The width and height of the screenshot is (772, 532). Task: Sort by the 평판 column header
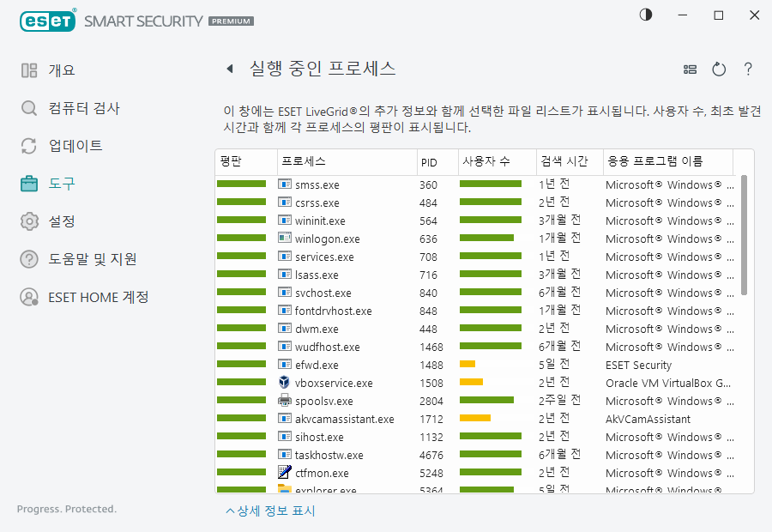232,161
